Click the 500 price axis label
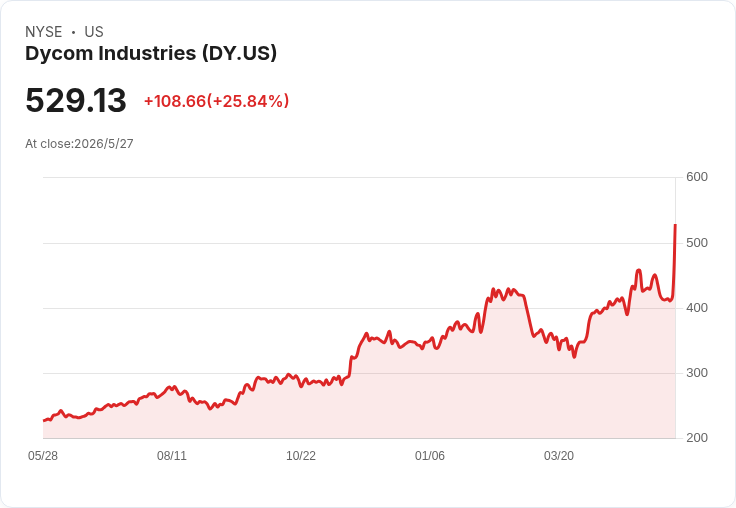 (x=697, y=243)
